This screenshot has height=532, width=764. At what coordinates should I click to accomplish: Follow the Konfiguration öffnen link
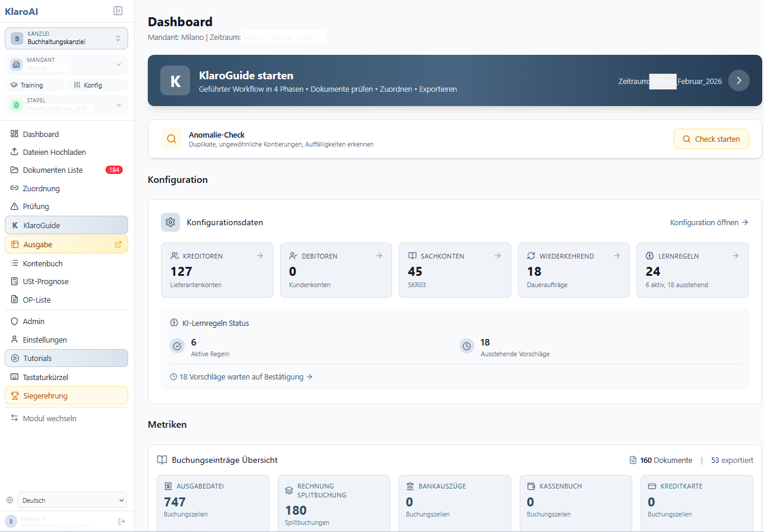click(x=709, y=222)
